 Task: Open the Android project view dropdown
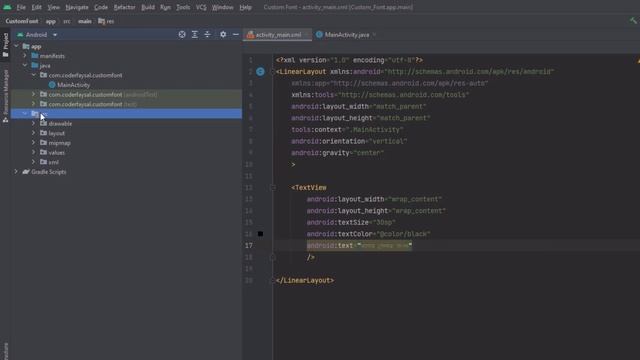click(x=37, y=35)
